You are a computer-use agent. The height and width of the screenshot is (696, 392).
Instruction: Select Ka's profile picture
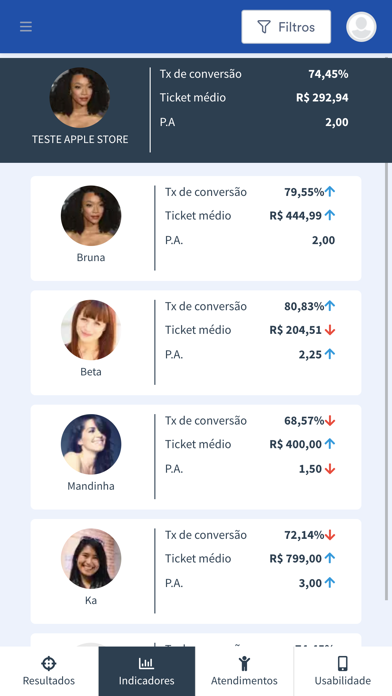pyautogui.click(x=91, y=558)
